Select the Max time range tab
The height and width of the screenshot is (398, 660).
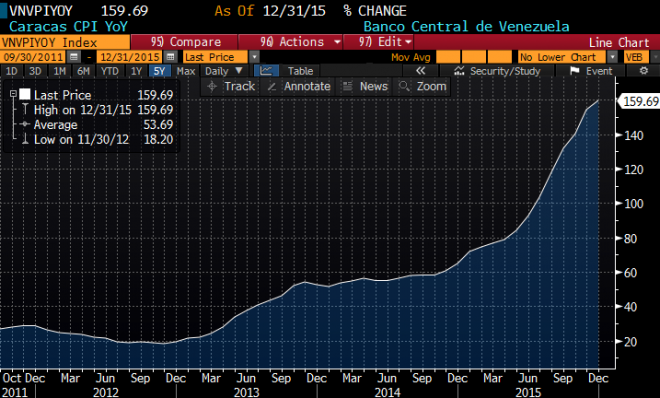(186, 71)
